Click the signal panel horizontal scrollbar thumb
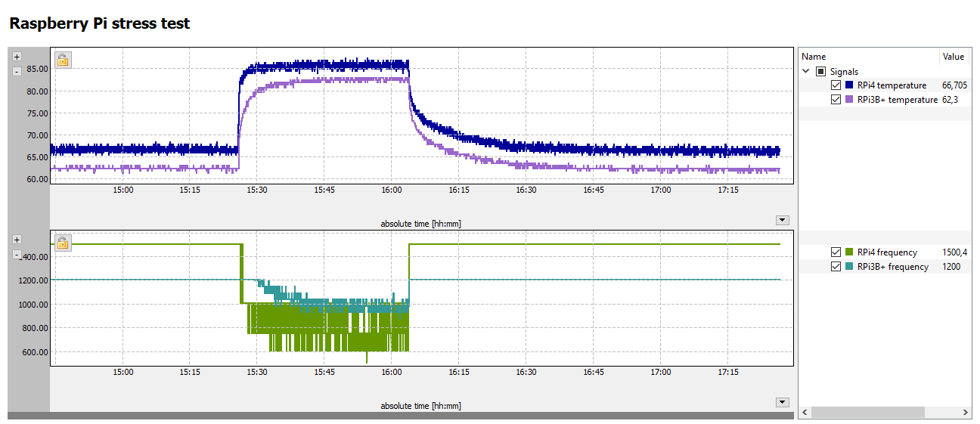980x424 pixels. 868,413
